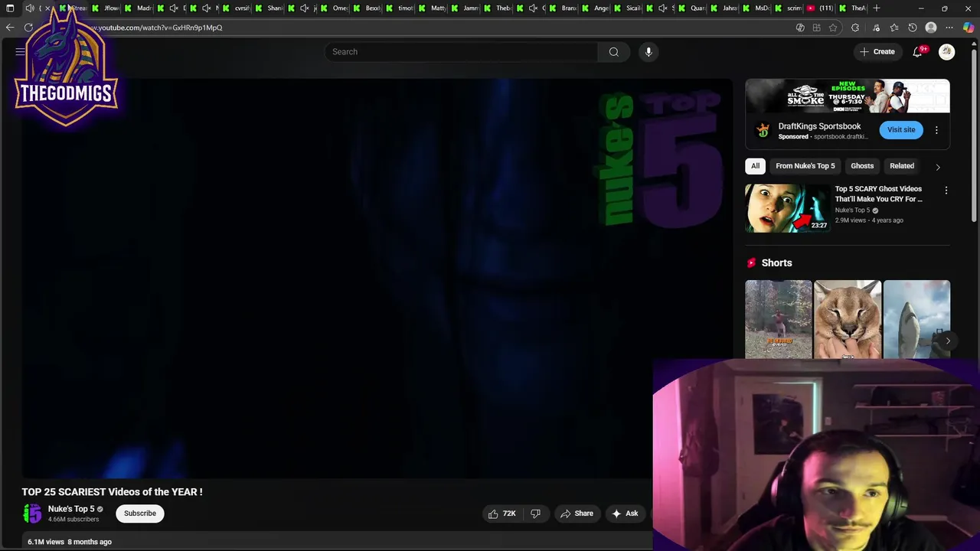
Task: Open the Nuke's Top 5 channel name link
Action: pos(71,509)
